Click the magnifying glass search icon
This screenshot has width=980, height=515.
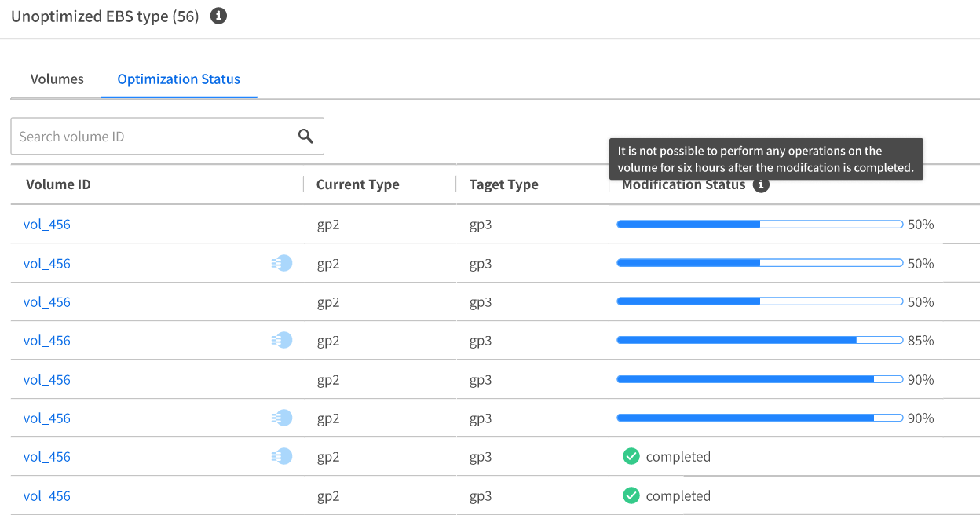click(x=305, y=137)
